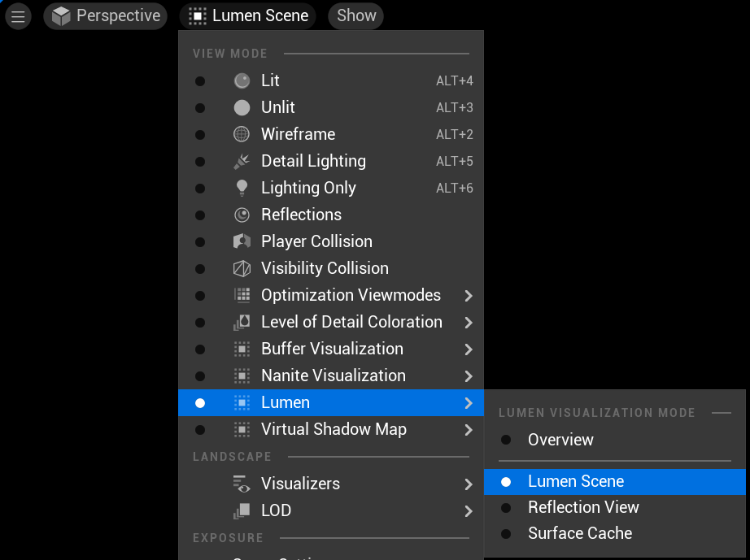
Task: Click the Player Collision icon
Action: pyautogui.click(x=242, y=241)
